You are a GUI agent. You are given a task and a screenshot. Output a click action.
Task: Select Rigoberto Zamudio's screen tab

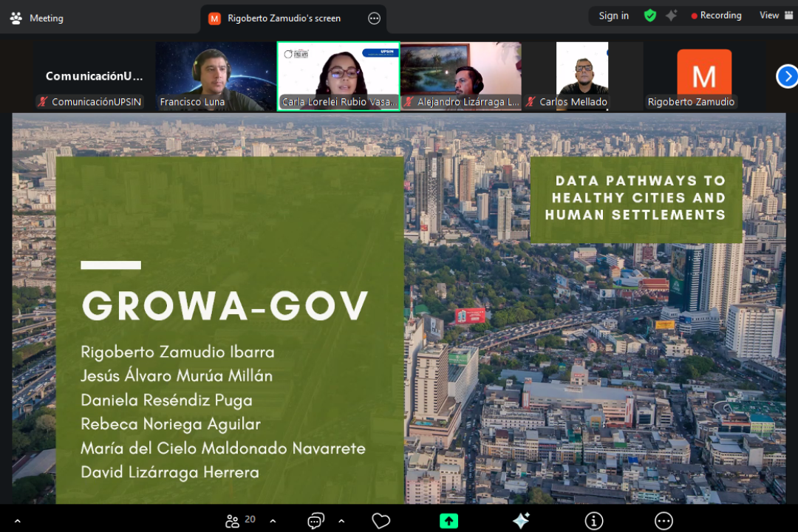(284, 18)
